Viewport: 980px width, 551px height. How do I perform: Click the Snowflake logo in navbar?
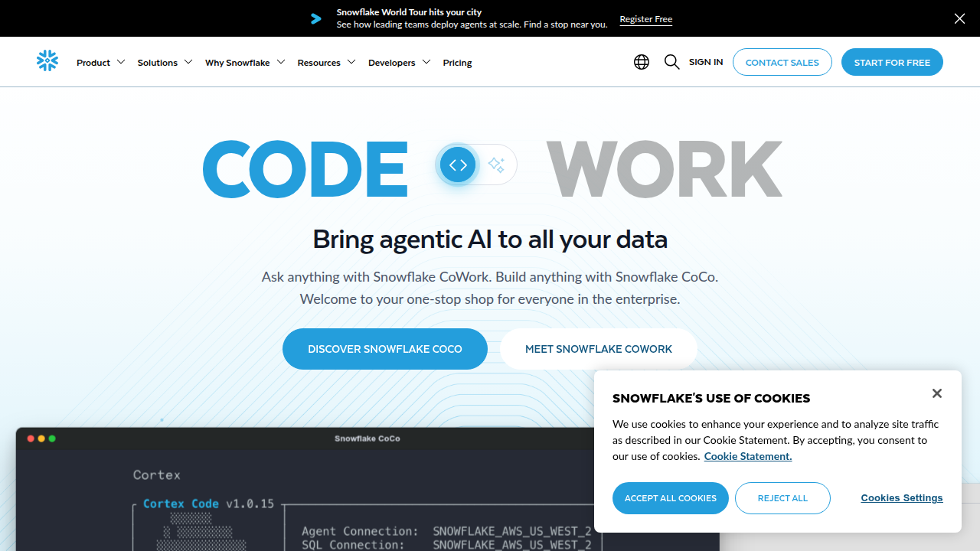(47, 61)
